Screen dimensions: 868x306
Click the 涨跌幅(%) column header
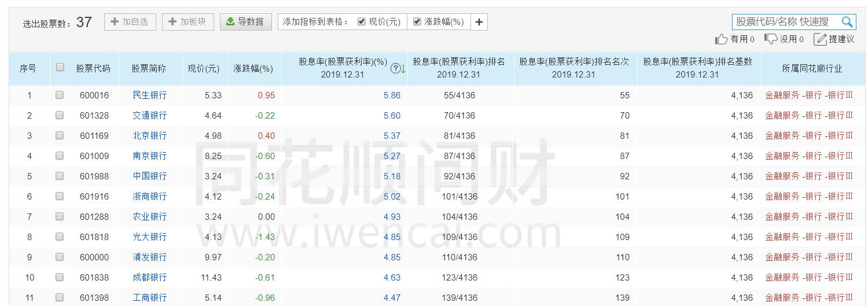[253, 68]
